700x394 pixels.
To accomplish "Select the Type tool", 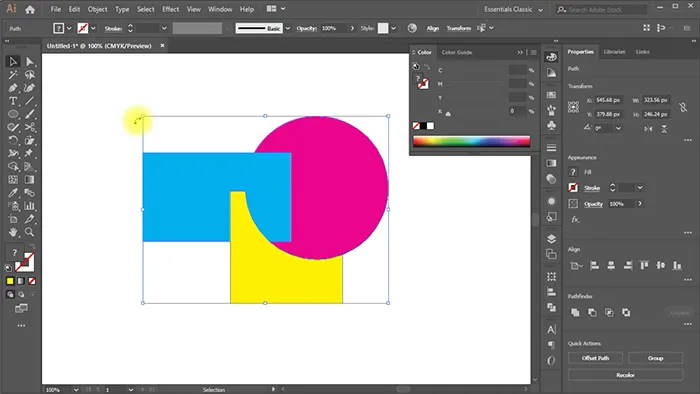I will tap(13, 101).
